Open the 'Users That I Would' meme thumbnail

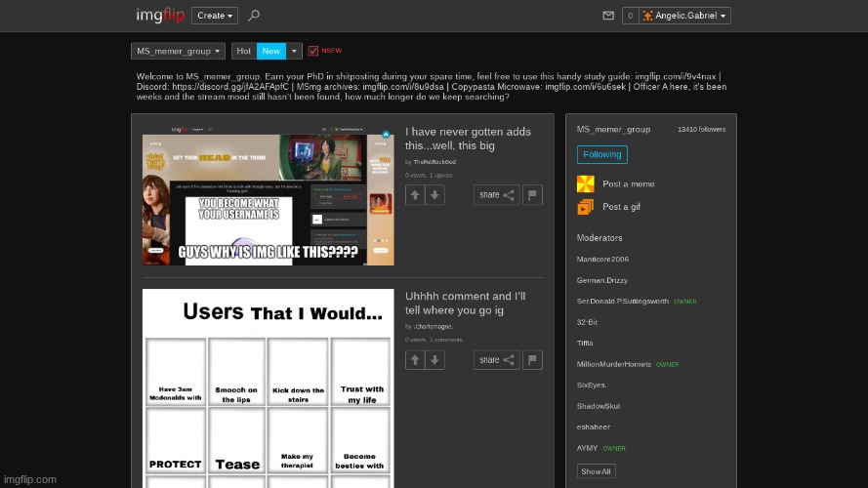[x=268, y=388]
